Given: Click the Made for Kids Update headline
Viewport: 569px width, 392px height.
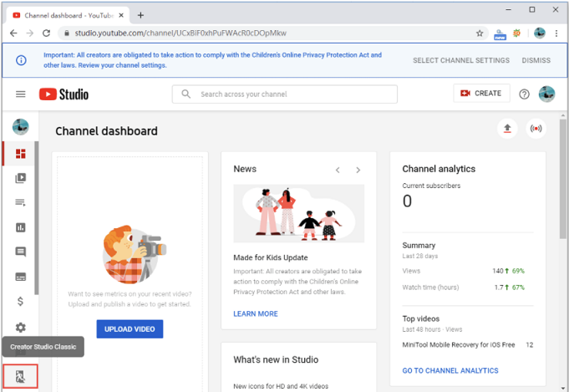Looking at the screenshot, I should (x=271, y=257).
